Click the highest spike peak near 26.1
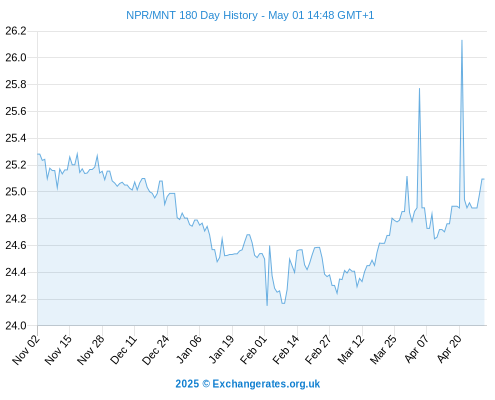Screen dimensions: 495x400 [462, 40]
